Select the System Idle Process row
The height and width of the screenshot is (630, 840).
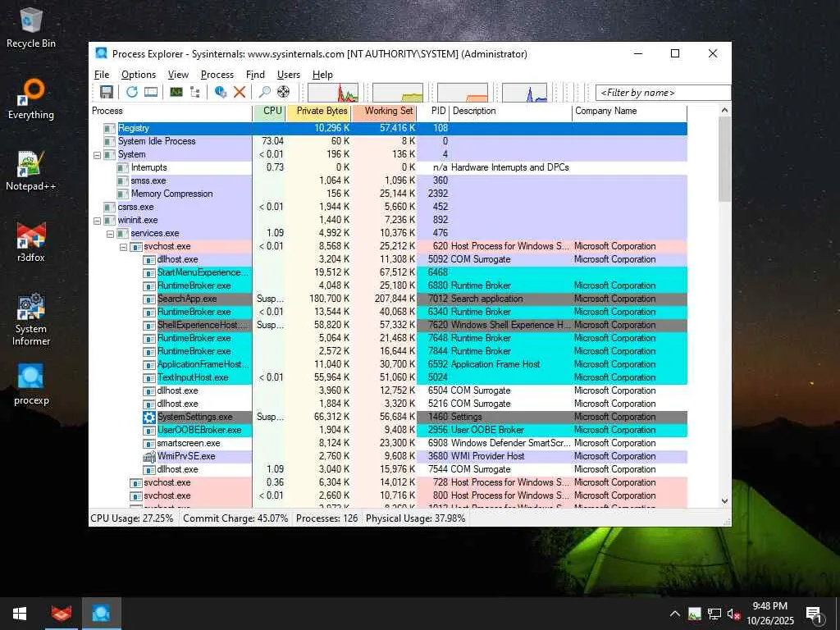pos(388,141)
